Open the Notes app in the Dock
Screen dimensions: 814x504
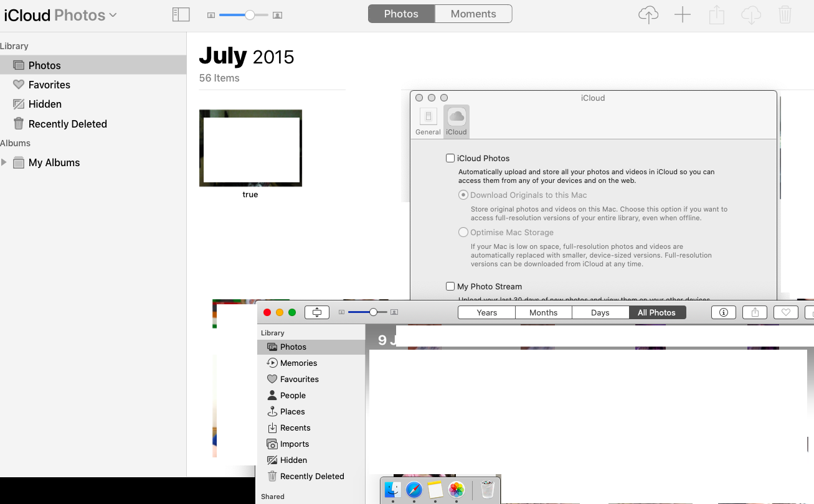pos(435,490)
